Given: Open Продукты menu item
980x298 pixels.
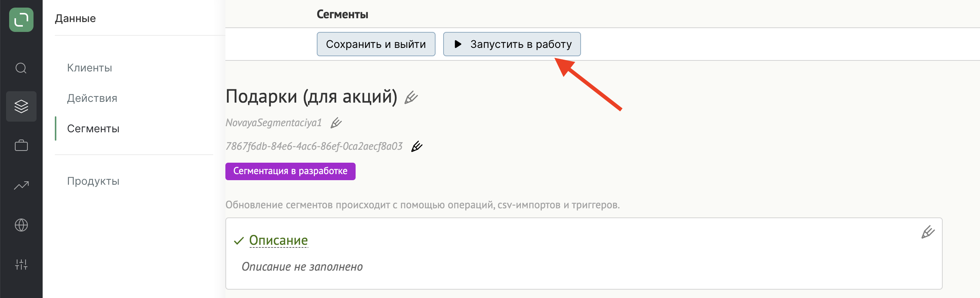Looking at the screenshot, I should (93, 181).
